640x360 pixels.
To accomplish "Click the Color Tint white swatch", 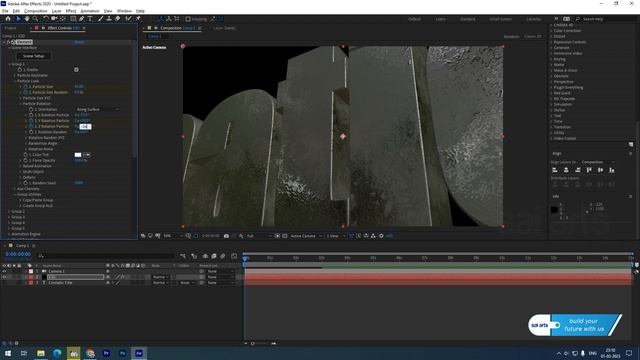I will pos(78,155).
